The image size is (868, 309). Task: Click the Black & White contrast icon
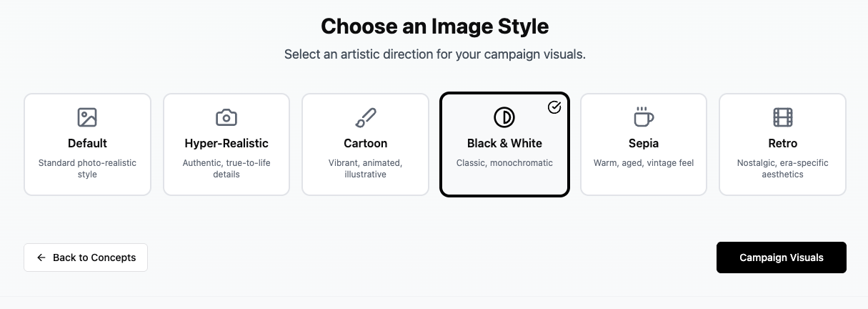(x=504, y=117)
